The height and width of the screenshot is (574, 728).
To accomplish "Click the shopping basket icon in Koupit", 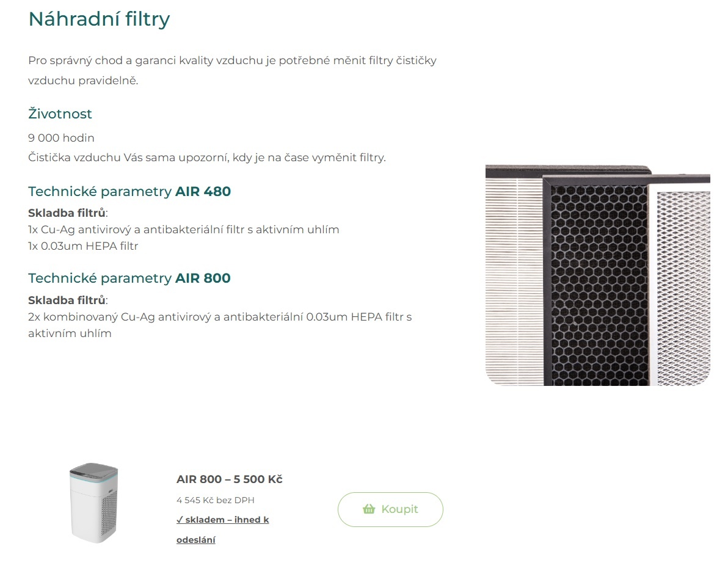I will coord(369,509).
